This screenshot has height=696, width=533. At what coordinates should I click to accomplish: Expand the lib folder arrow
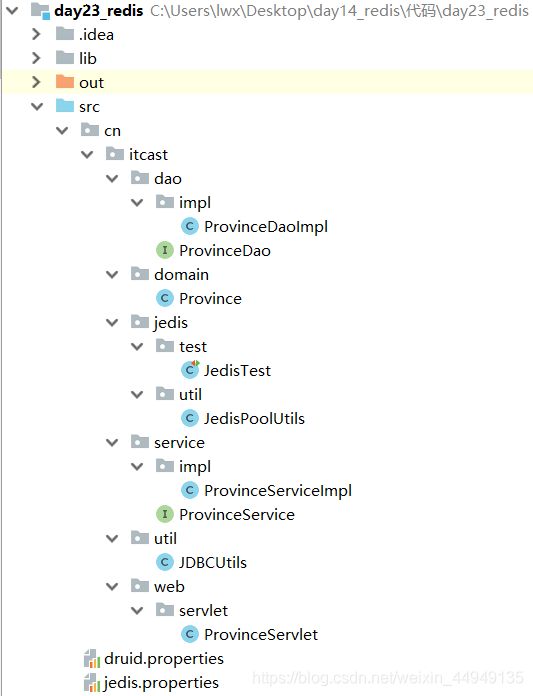36,58
